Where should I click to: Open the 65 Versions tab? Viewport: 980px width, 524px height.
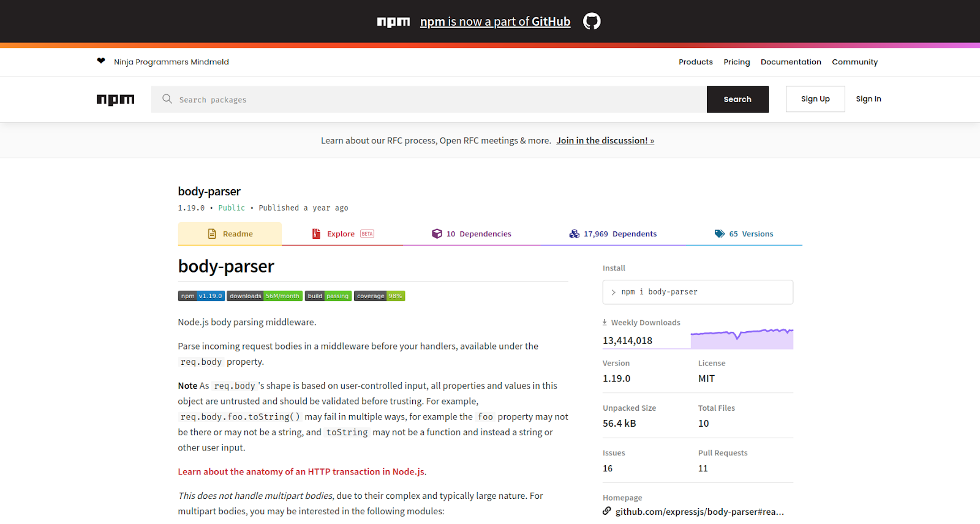point(744,234)
